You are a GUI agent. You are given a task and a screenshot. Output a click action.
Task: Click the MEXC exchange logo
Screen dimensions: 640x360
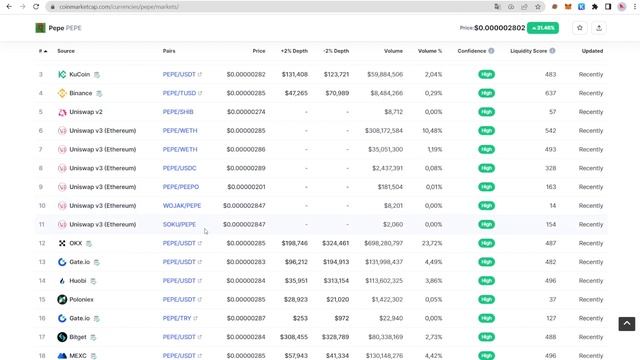click(62, 356)
